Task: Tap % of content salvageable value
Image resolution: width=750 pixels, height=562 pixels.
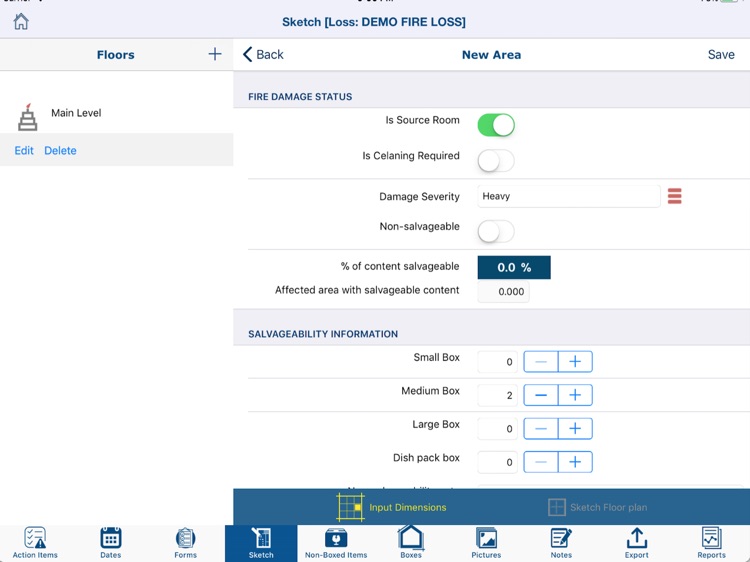Action: click(514, 267)
